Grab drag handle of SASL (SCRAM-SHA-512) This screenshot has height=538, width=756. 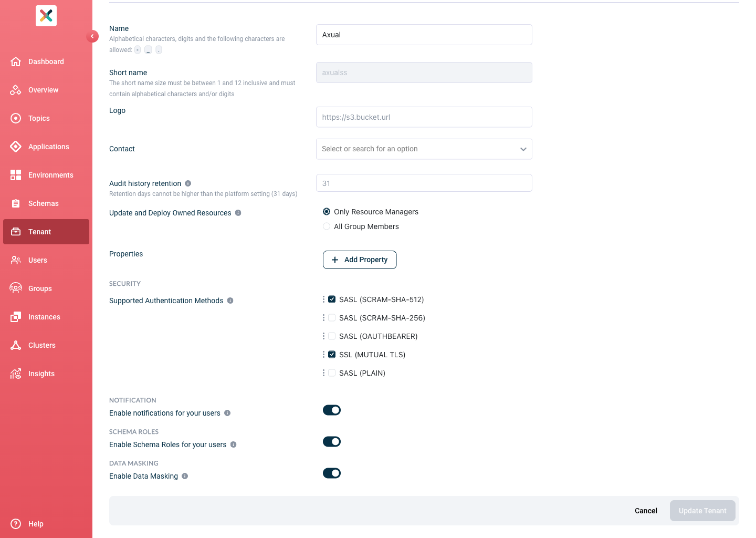point(323,299)
